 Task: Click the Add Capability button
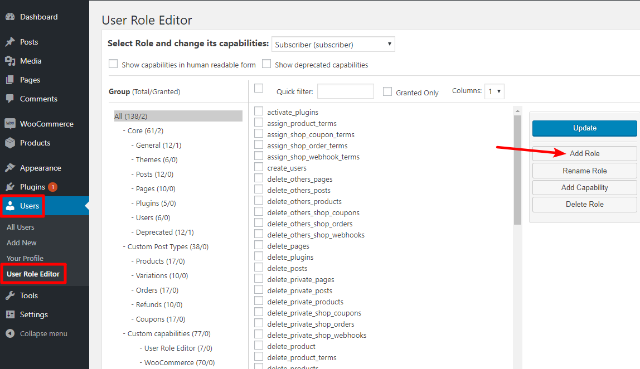pos(584,187)
